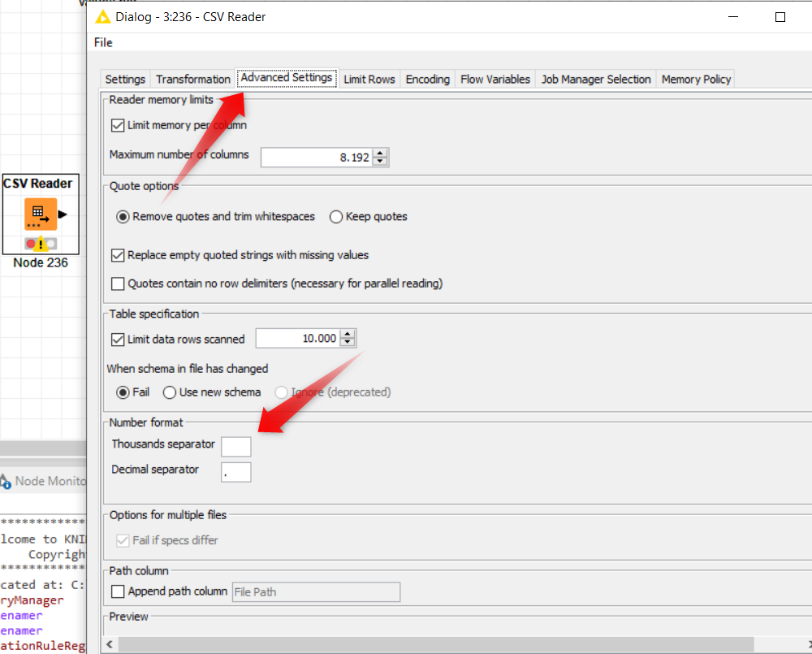
Task: Open the Flow Variables tab
Action: [495, 79]
